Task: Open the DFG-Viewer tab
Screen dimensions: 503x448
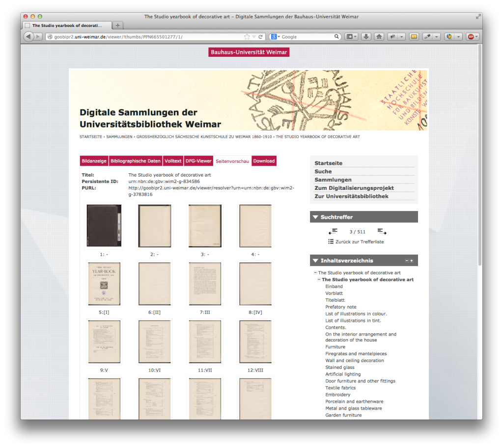Action: point(198,161)
